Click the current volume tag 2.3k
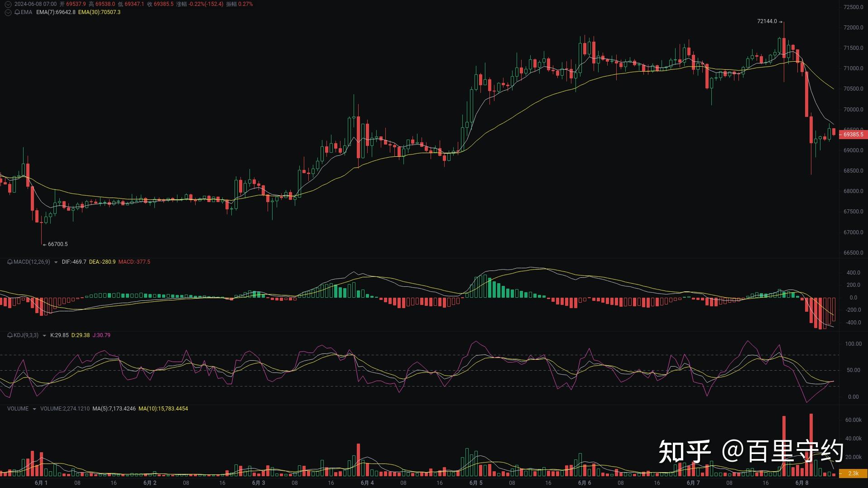 pyautogui.click(x=854, y=473)
